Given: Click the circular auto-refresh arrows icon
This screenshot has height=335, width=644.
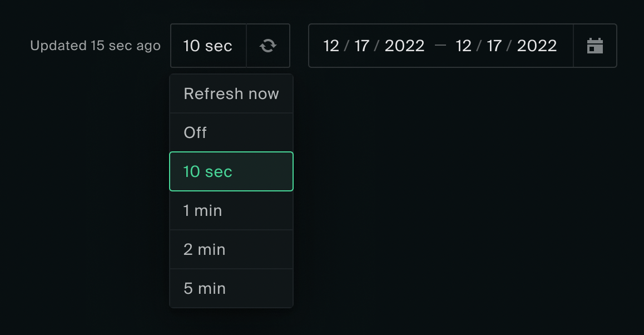Looking at the screenshot, I should pyautogui.click(x=268, y=46).
